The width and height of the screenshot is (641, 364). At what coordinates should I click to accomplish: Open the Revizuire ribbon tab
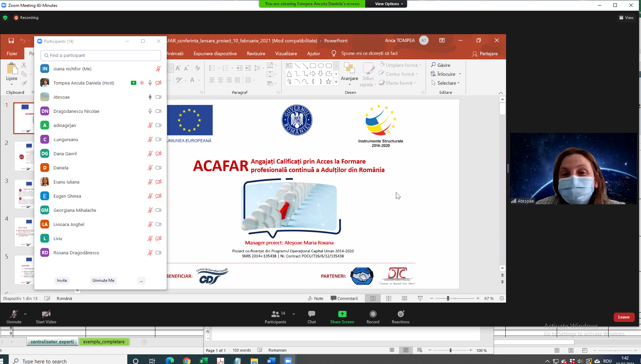click(x=256, y=53)
